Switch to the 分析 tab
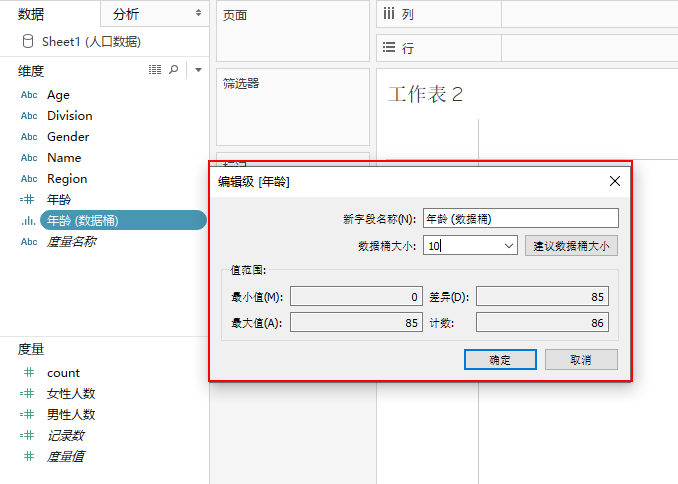This screenshot has height=484, width=678. tap(126, 14)
